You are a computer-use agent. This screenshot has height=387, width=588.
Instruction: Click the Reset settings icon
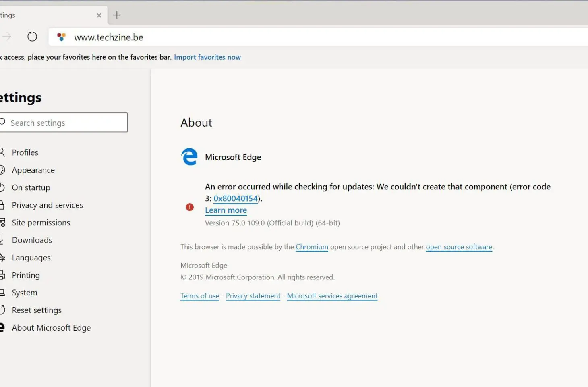tap(2, 310)
